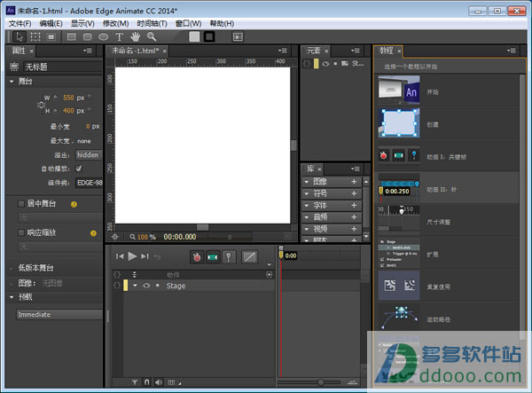532x393 pixels.
Task: Open the Immediate preloader dropdown
Action: pyautogui.click(x=59, y=315)
